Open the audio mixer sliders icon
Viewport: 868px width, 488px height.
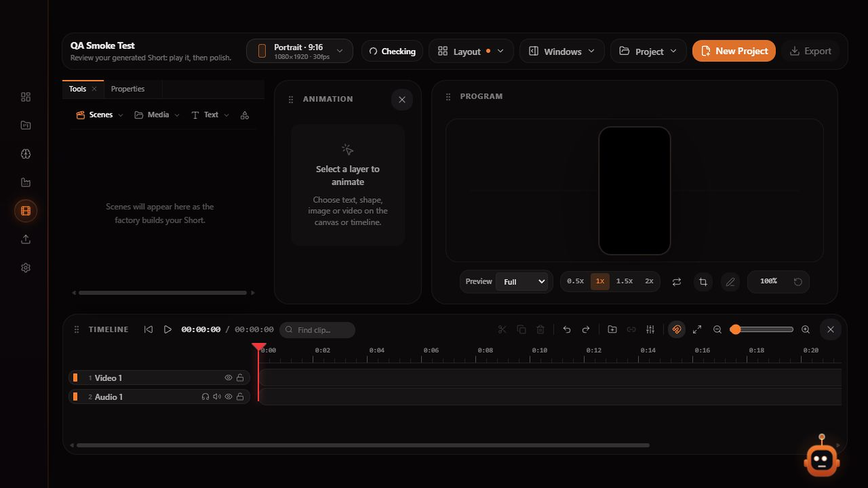pos(650,329)
